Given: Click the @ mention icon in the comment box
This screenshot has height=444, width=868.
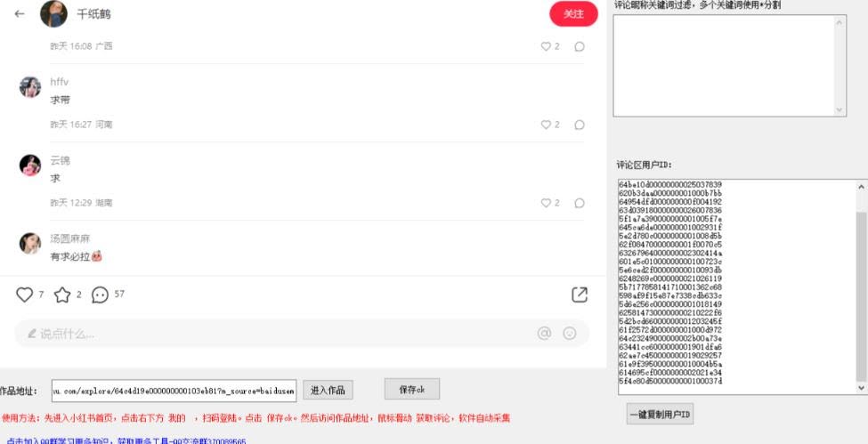Looking at the screenshot, I should tap(544, 334).
